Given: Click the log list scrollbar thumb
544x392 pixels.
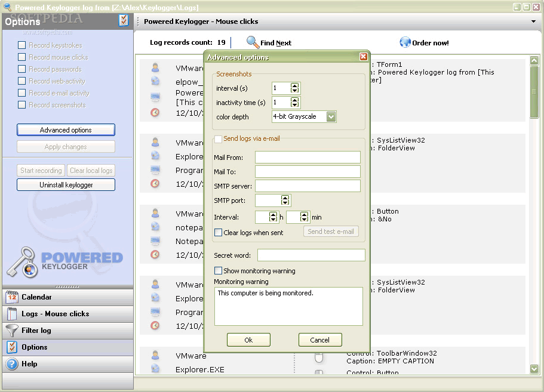Looking at the screenshot, I should [534, 92].
